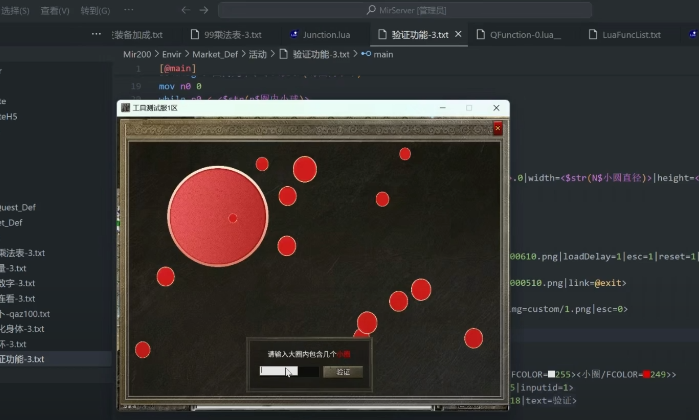Screen dimensions: 699x420
Task: Click the navigate forward arrow in title bar
Action: pos(203,10)
